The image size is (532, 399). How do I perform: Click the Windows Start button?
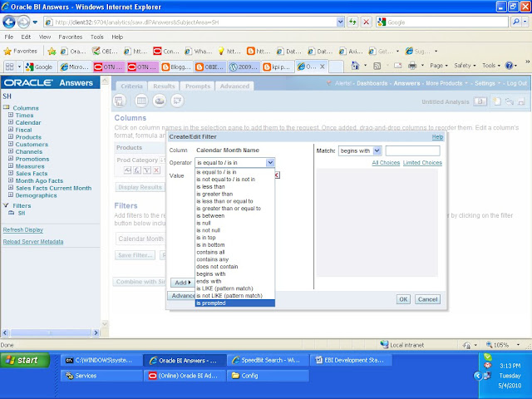(x=25, y=360)
